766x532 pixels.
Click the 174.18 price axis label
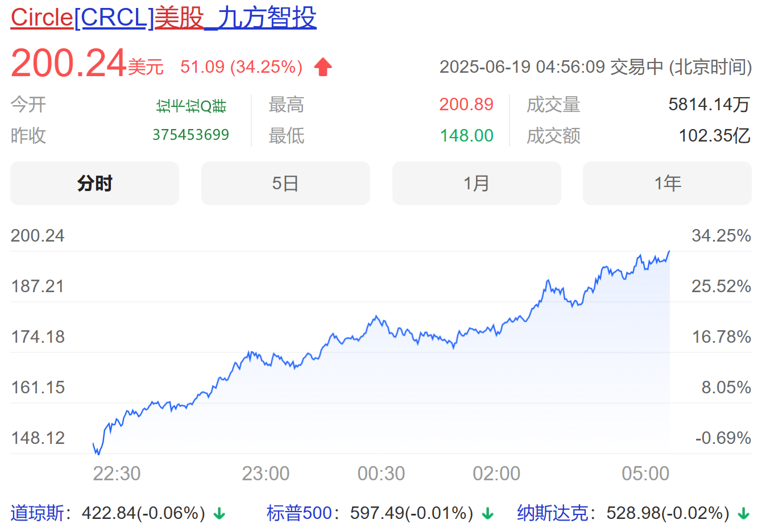coord(38,337)
